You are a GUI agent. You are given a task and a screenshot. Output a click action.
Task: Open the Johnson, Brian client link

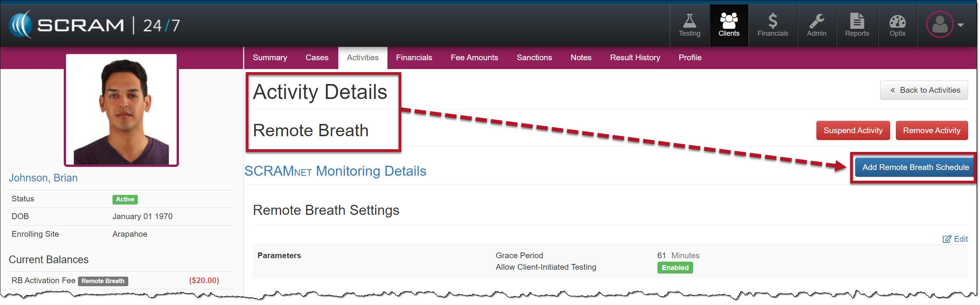click(x=43, y=178)
